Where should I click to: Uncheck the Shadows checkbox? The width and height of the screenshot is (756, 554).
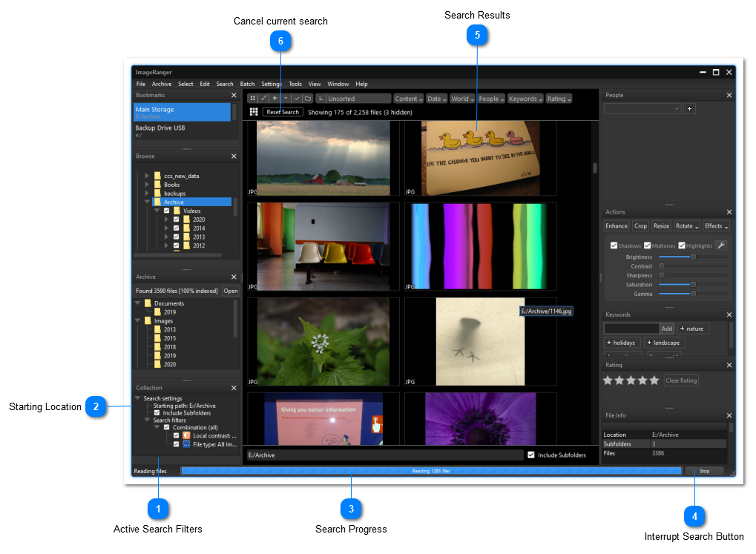click(x=614, y=245)
